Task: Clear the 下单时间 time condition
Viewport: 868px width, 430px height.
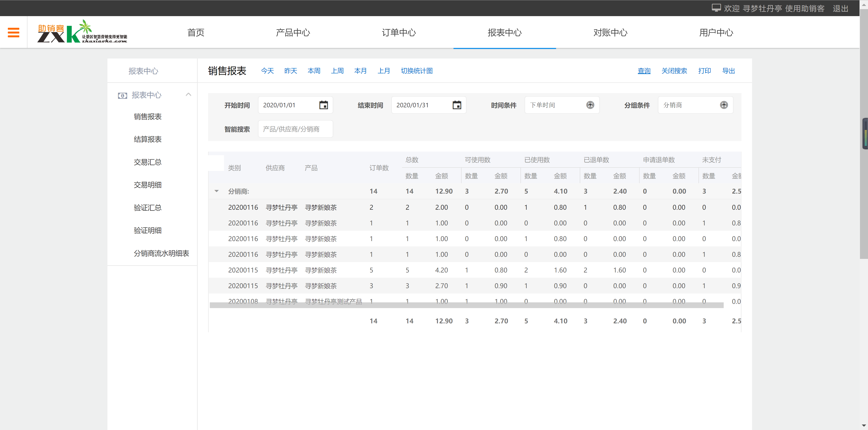Action: tap(590, 105)
